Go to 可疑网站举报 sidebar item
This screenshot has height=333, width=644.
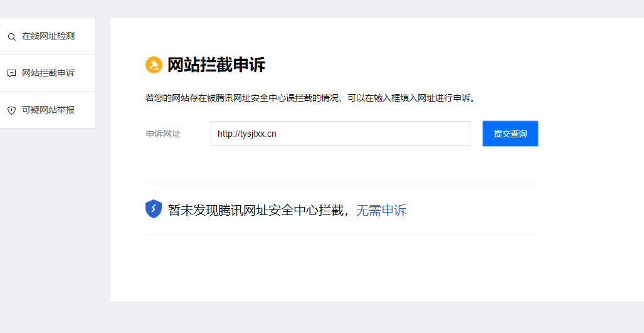coord(48,110)
